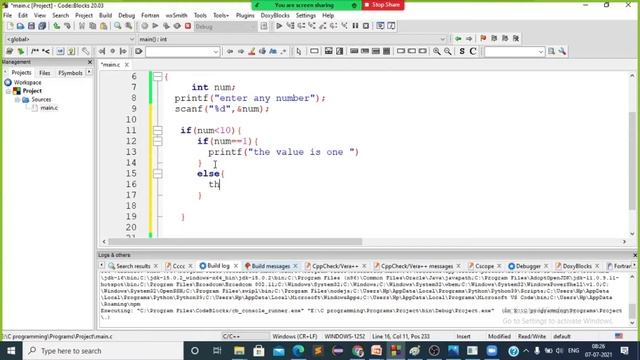Close the Management panel
This screenshot has width=640, height=360.
tap(90, 62)
